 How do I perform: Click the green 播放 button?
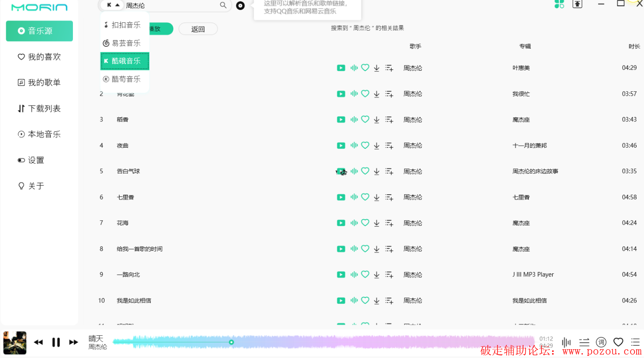pos(161,29)
